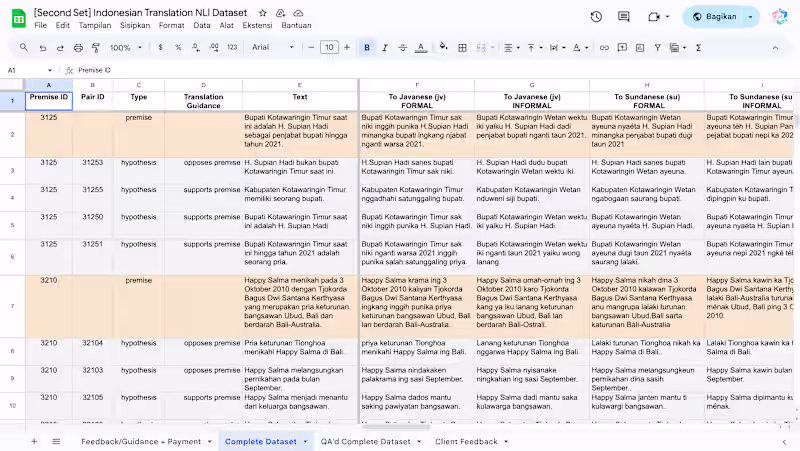Print the spreadsheet

point(78,47)
